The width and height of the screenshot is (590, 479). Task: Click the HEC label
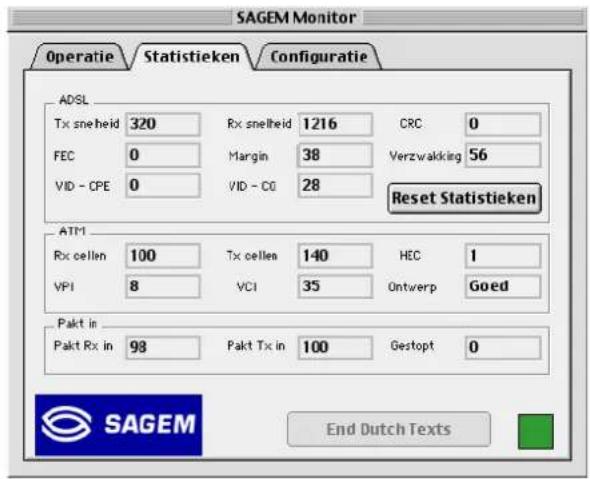410,256
